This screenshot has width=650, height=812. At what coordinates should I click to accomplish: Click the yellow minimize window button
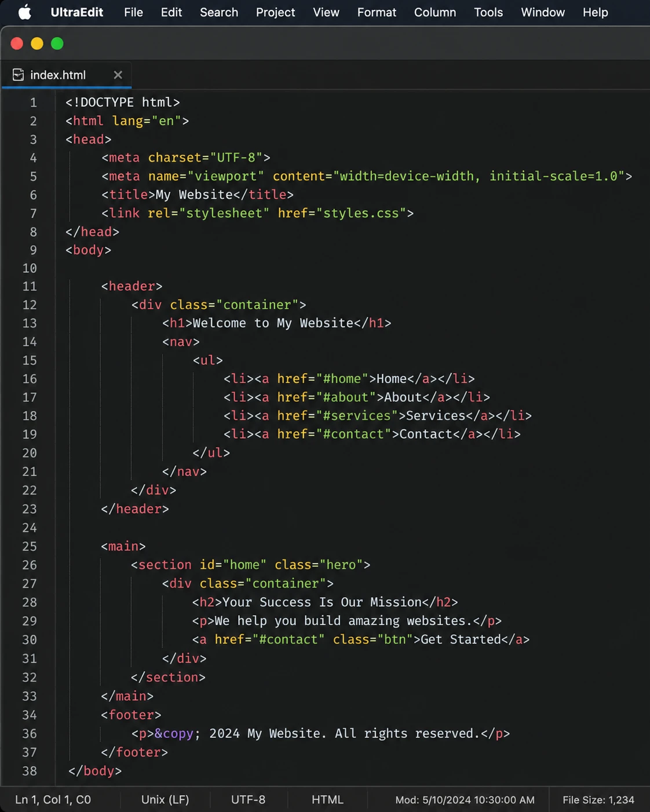[x=37, y=43]
